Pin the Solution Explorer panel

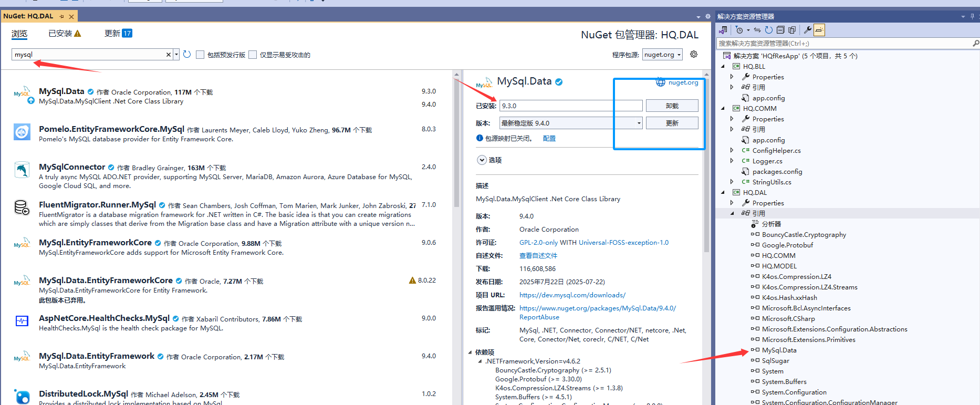click(972, 16)
